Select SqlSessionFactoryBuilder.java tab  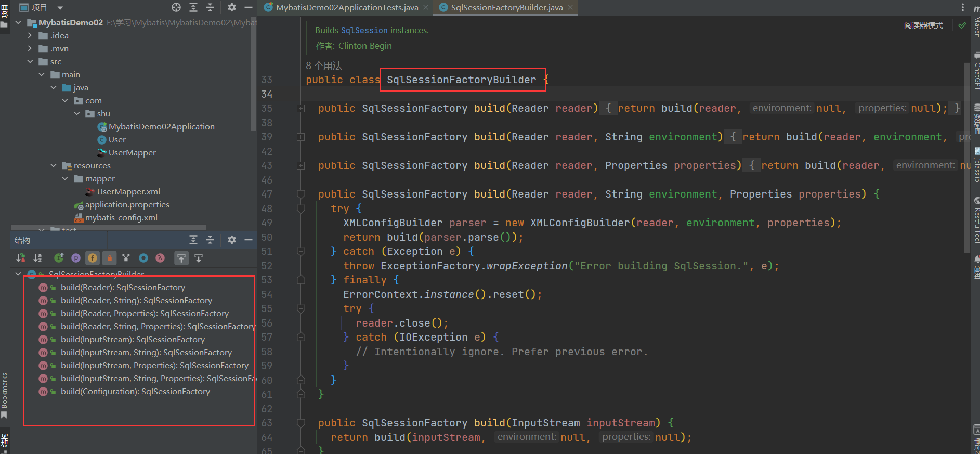click(x=506, y=7)
